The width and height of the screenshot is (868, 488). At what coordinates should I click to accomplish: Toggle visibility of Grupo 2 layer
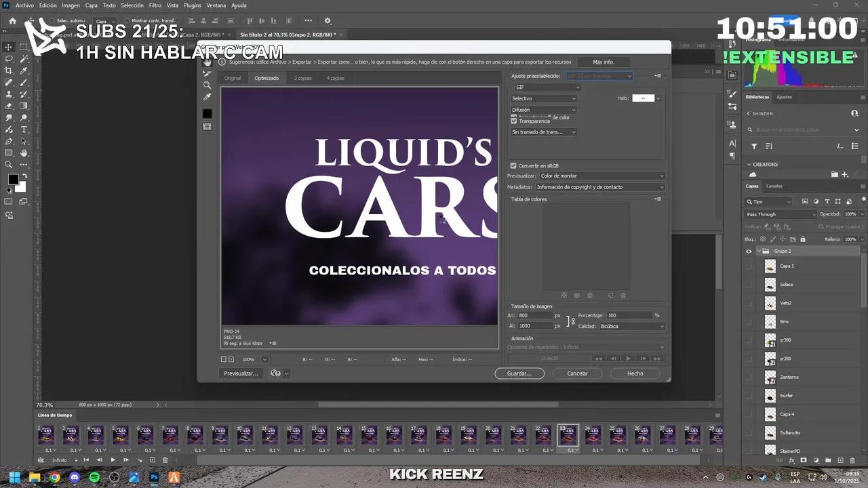pyautogui.click(x=749, y=251)
